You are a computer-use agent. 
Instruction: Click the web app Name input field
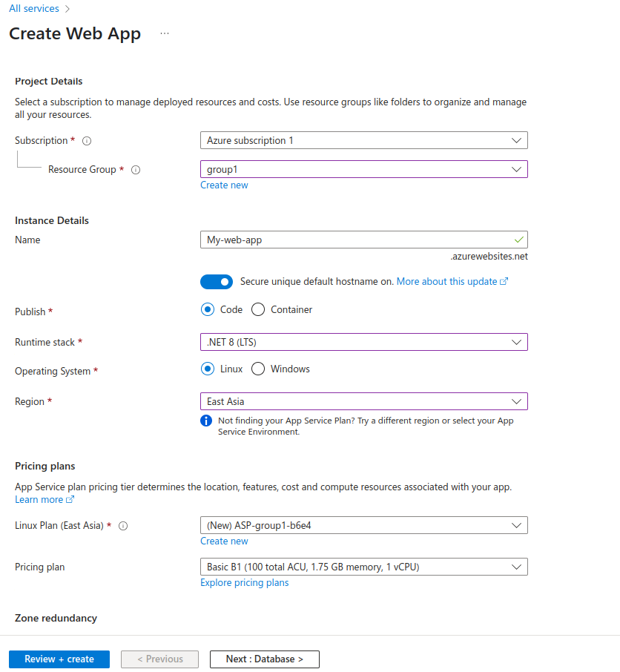tap(356, 240)
